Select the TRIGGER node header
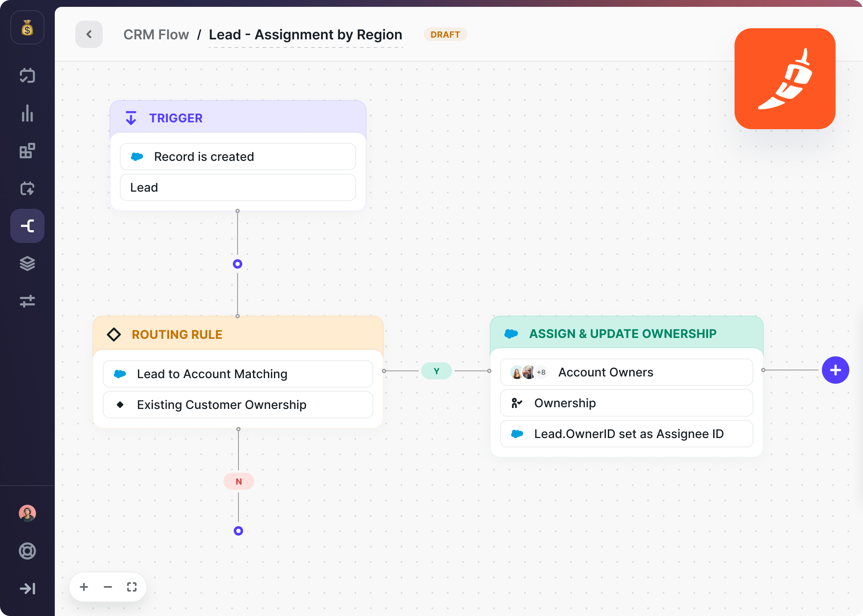This screenshot has width=863, height=616. (238, 118)
